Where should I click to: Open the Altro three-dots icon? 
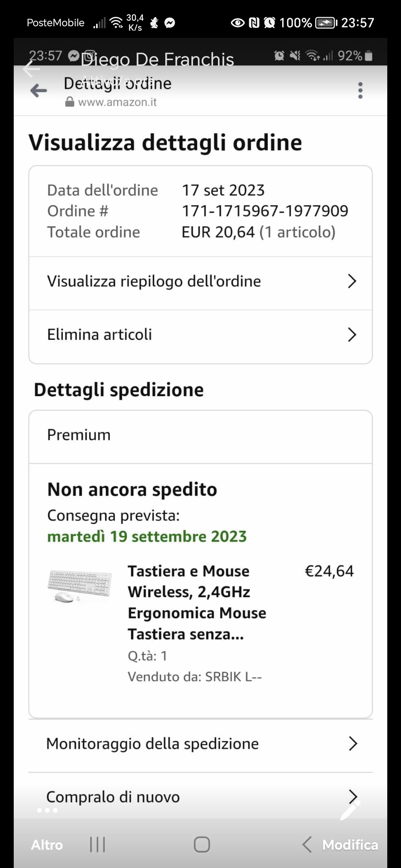point(47,810)
